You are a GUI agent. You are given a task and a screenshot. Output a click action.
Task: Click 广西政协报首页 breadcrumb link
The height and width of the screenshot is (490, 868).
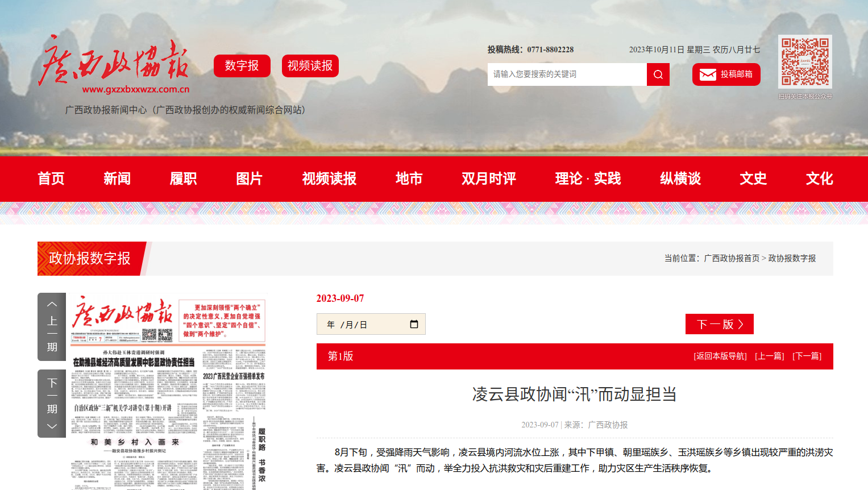click(732, 258)
